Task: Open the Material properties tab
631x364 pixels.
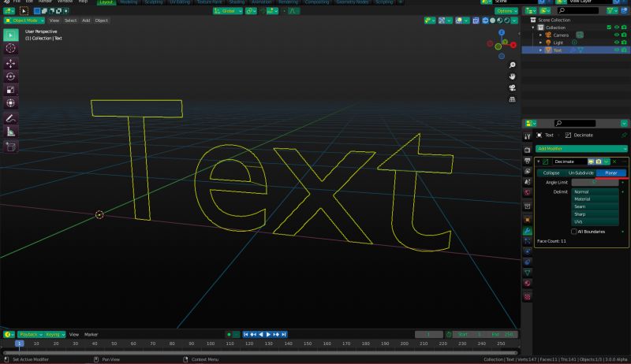Action: tap(527, 283)
